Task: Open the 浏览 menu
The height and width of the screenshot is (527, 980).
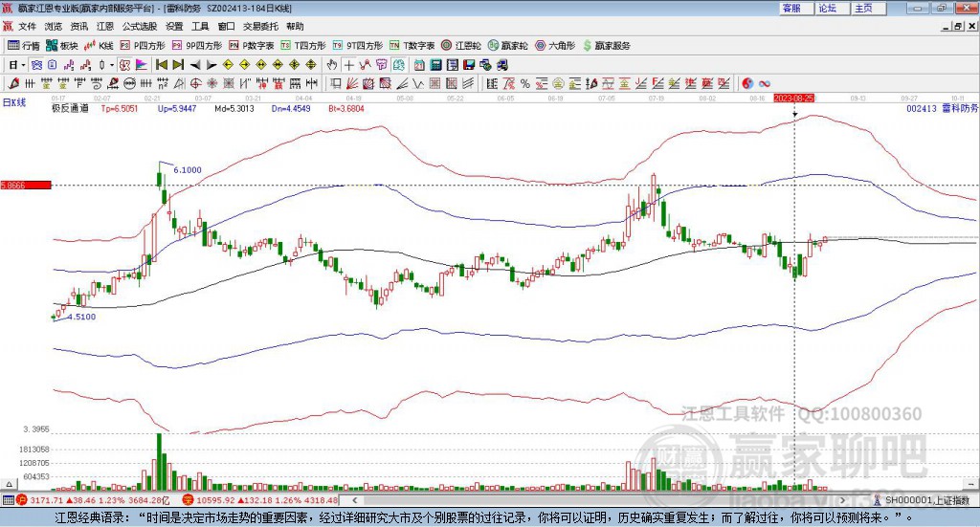Action: pos(54,26)
